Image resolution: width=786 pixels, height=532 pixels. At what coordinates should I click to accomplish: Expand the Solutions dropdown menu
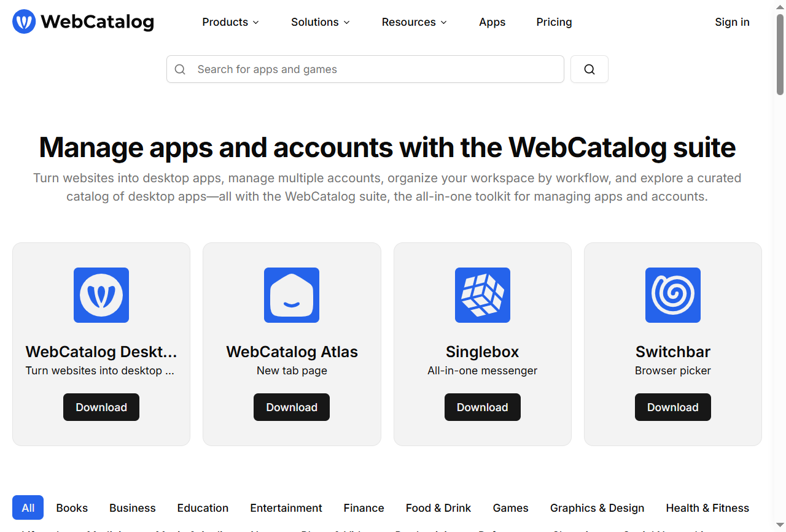[320, 22]
